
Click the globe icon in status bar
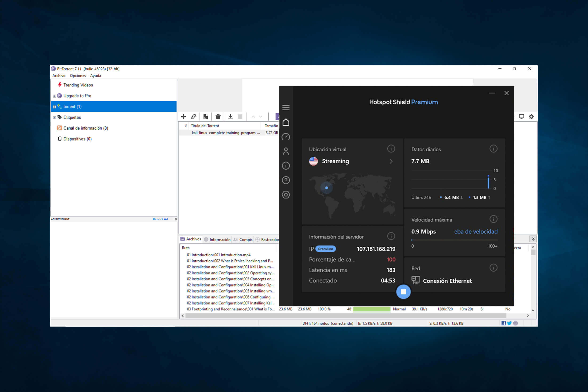click(515, 323)
